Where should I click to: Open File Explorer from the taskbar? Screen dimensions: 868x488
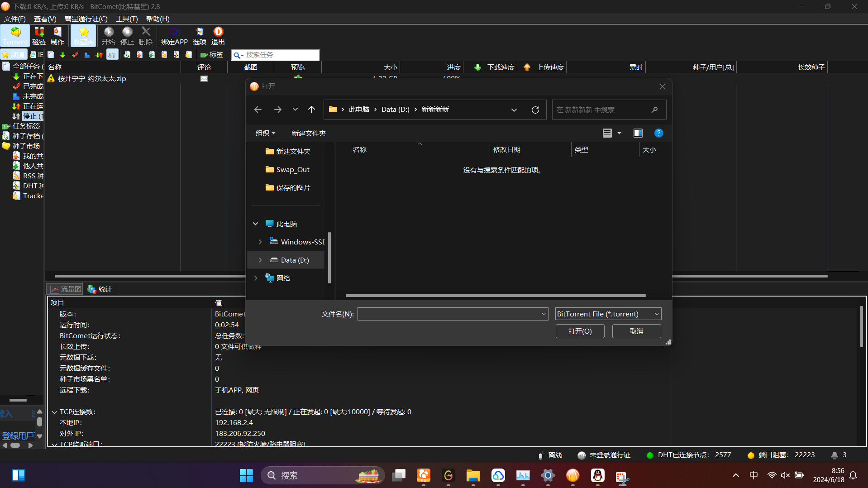[473, 475]
